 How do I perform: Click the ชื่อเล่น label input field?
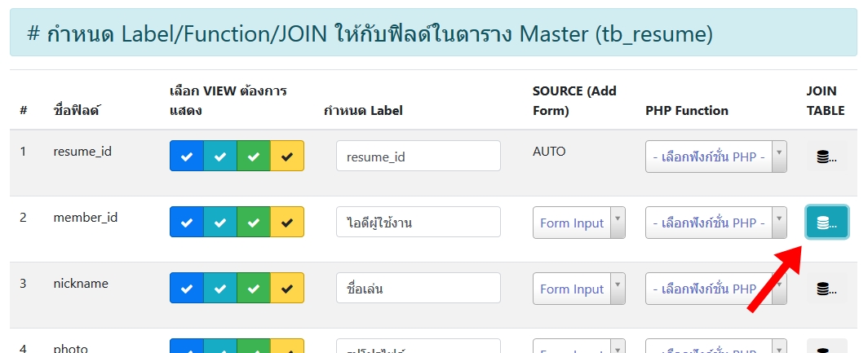click(418, 288)
